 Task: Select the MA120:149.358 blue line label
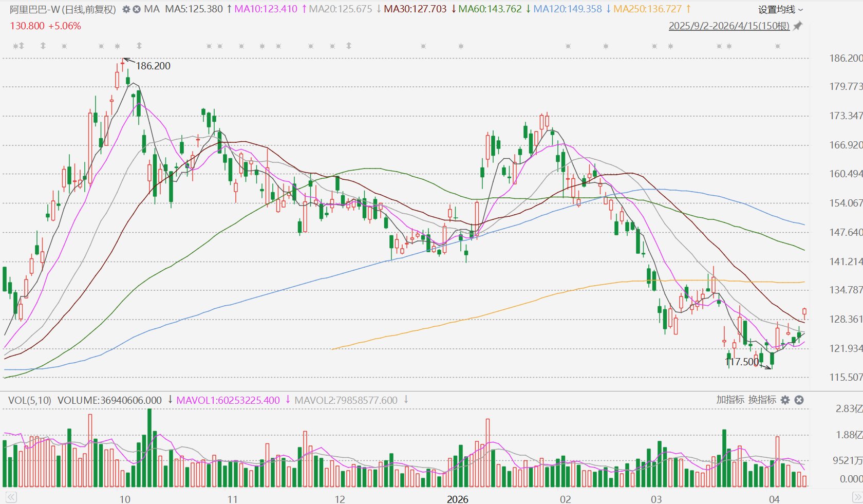coord(568,9)
